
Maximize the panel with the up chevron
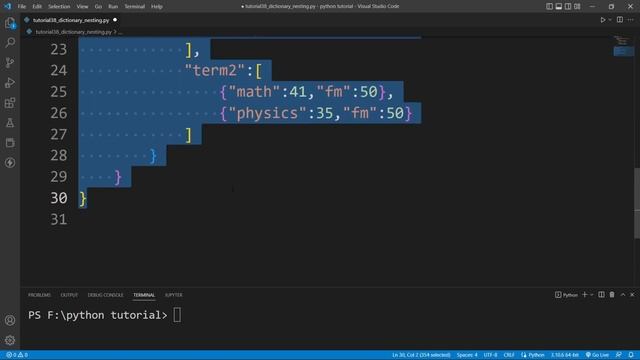pyautogui.click(x=623, y=295)
